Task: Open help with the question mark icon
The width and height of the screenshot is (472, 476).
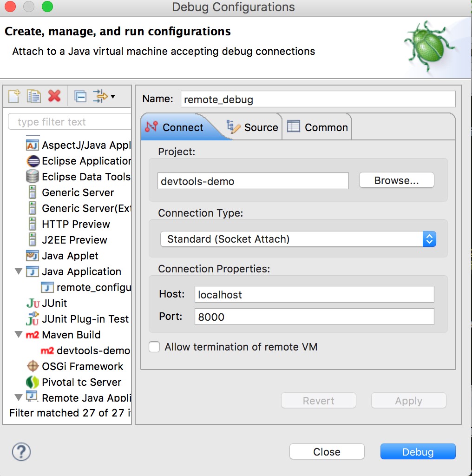Action: 21,452
